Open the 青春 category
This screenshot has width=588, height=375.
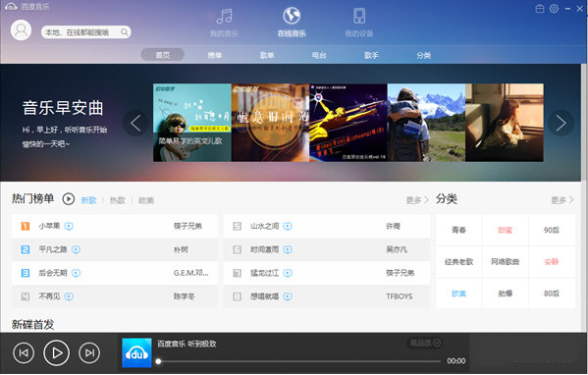pos(458,230)
